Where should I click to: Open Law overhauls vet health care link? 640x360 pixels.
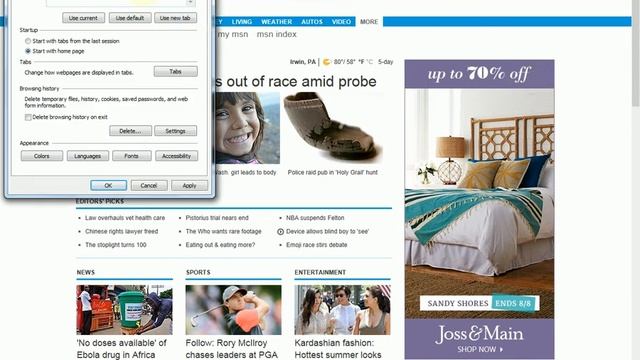(125, 218)
